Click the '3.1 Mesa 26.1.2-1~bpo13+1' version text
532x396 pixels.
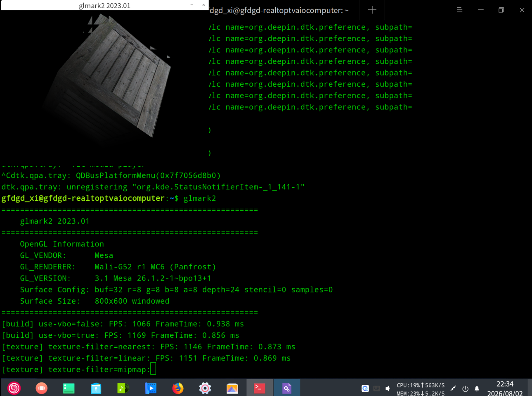point(153,278)
